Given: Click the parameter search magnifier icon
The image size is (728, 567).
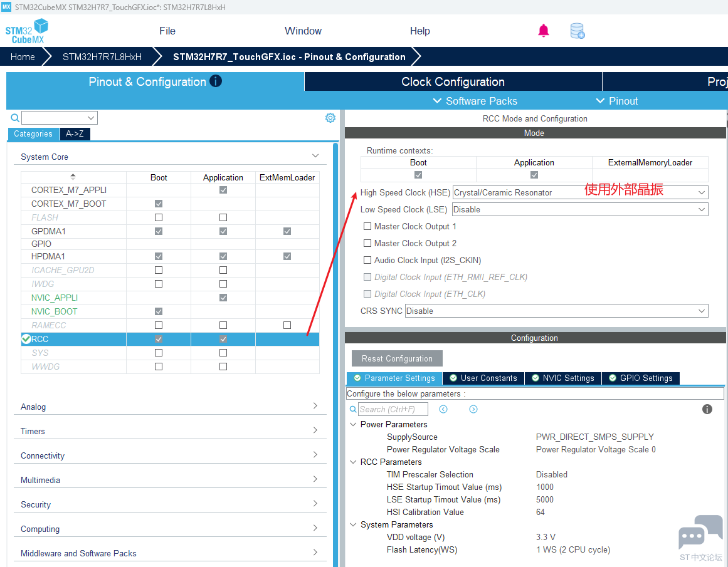Looking at the screenshot, I should [353, 409].
